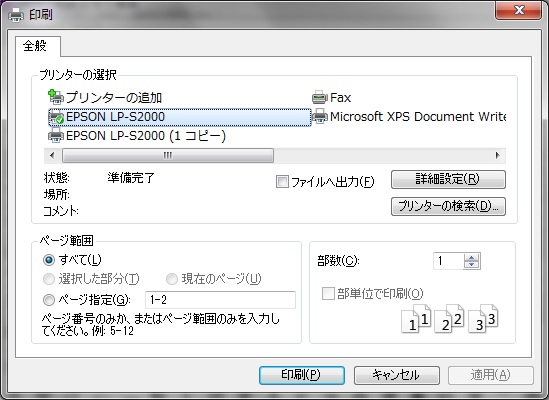This screenshot has width=549, height=400.
Task: Decrease copy count with down arrow
Action: [471, 265]
